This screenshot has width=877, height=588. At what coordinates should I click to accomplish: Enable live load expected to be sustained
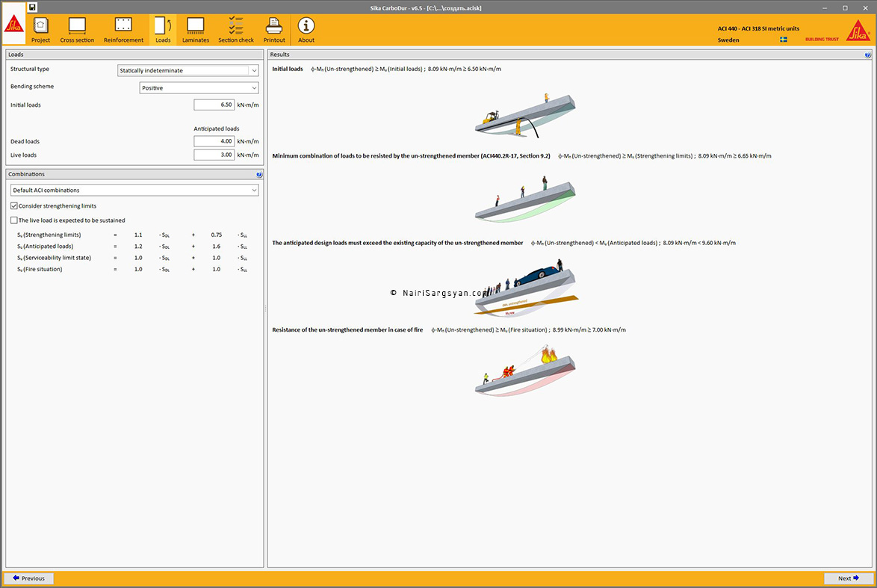point(14,220)
